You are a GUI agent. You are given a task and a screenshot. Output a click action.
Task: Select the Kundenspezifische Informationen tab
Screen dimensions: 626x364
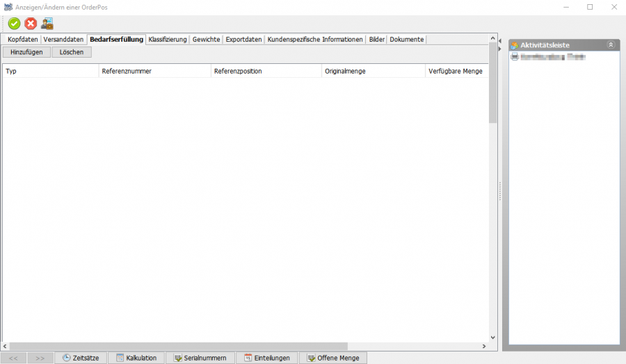pyautogui.click(x=315, y=40)
